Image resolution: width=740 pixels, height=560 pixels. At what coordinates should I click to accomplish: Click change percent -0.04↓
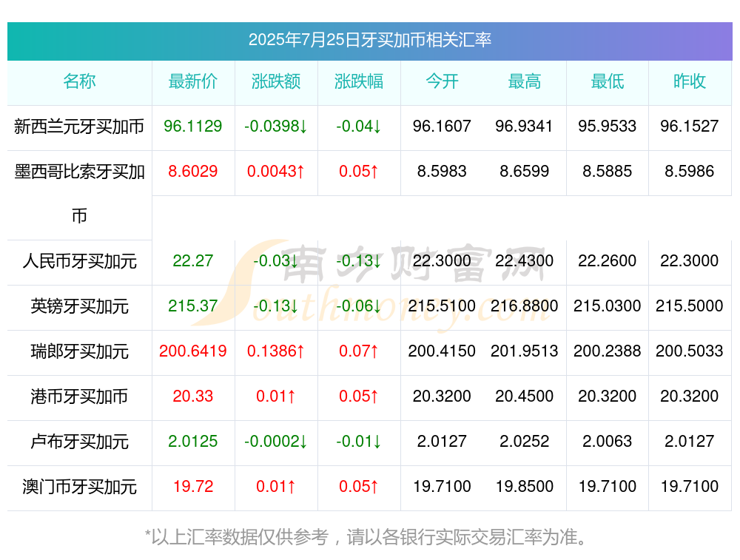[x=359, y=126]
